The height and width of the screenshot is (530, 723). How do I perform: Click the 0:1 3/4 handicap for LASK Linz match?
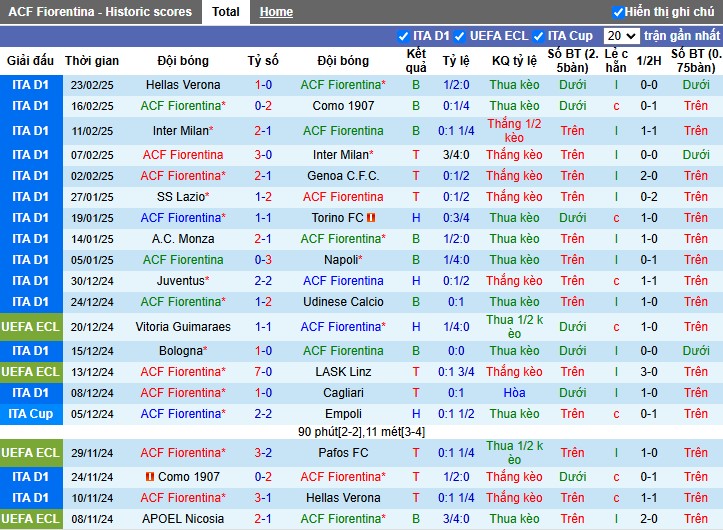click(x=456, y=371)
